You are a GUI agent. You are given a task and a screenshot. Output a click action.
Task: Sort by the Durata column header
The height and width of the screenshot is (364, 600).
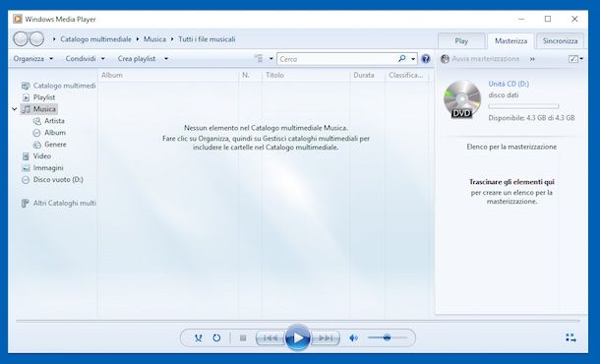coord(367,75)
